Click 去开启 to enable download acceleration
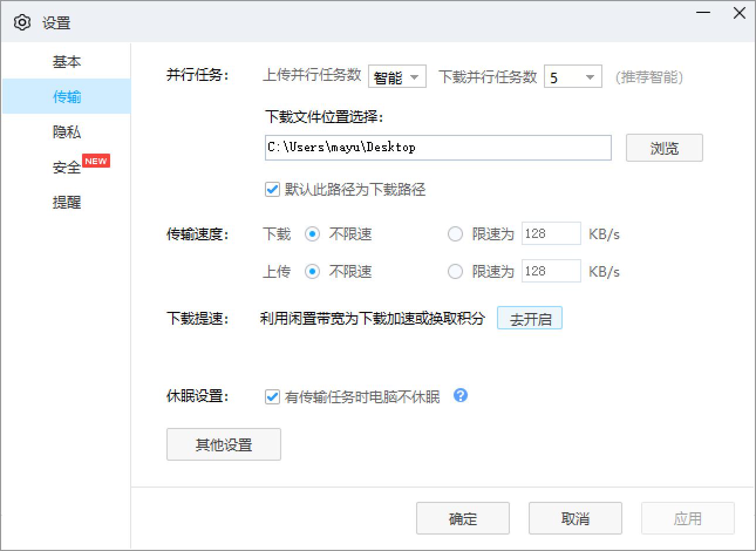This screenshot has height=551, width=756. point(529,318)
